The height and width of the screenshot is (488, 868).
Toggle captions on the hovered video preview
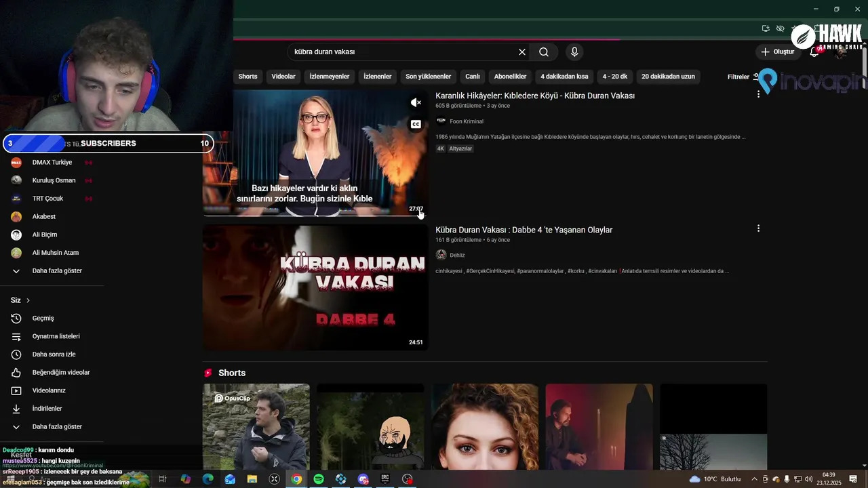coord(416,124)
